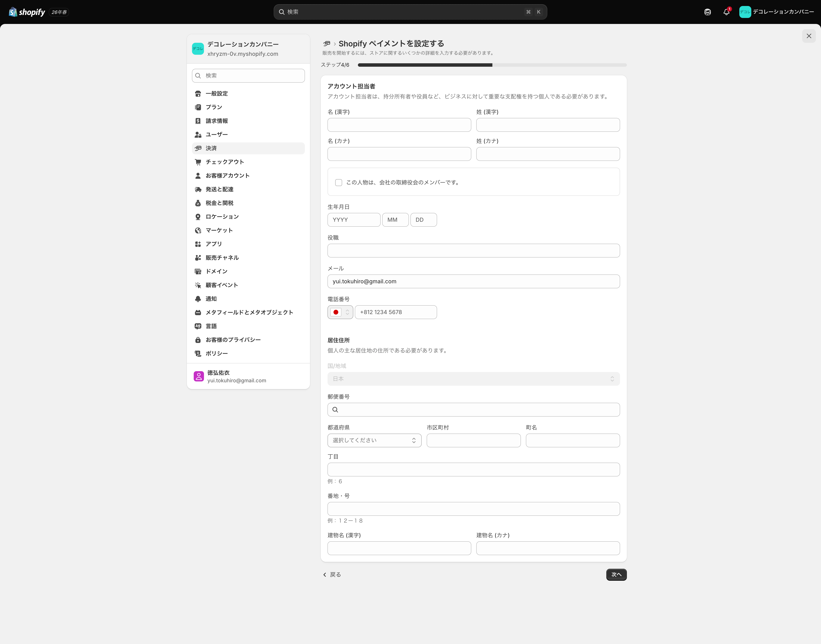Click the disabled 国/地域 日本 dropdown

(473, 379)
